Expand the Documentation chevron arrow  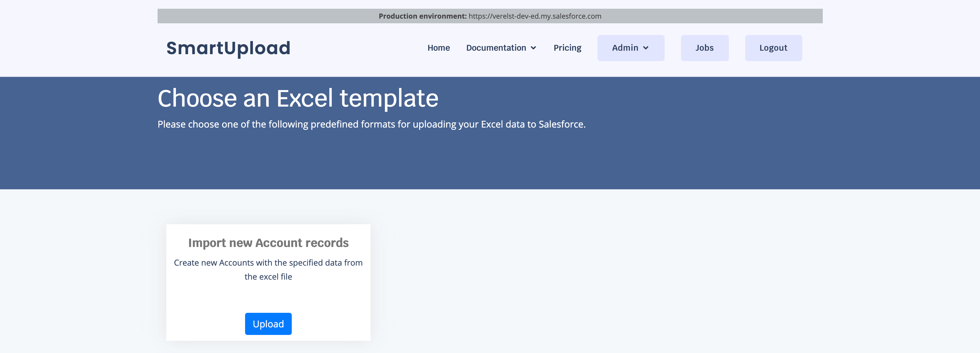click(533, 48)
